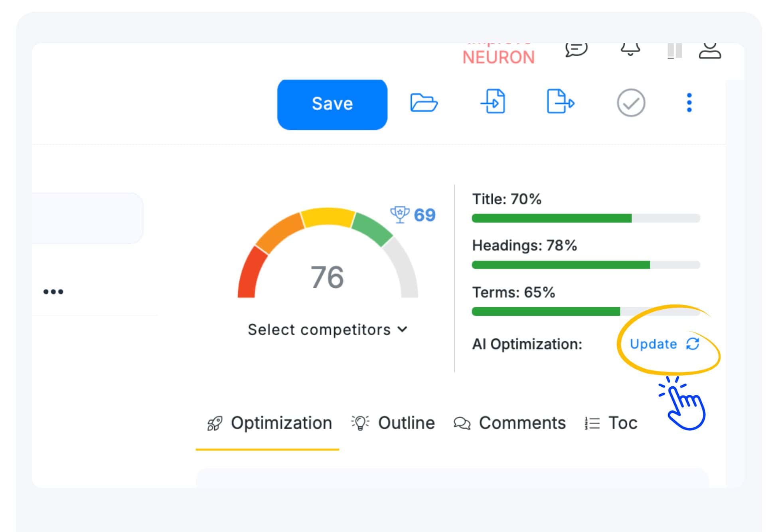The width and height of the screenshot is (778, 532).
Task: Open the chat messages icon in header
Action: (576, 50)
